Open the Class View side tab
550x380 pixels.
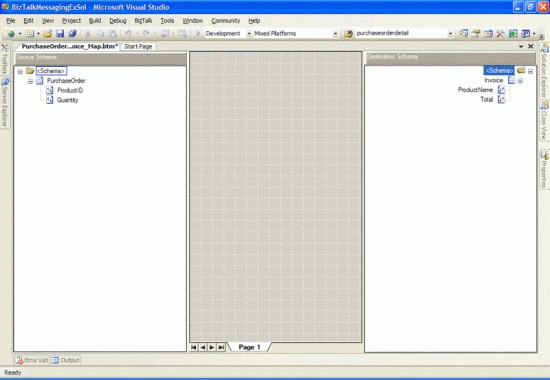[544, 121]
